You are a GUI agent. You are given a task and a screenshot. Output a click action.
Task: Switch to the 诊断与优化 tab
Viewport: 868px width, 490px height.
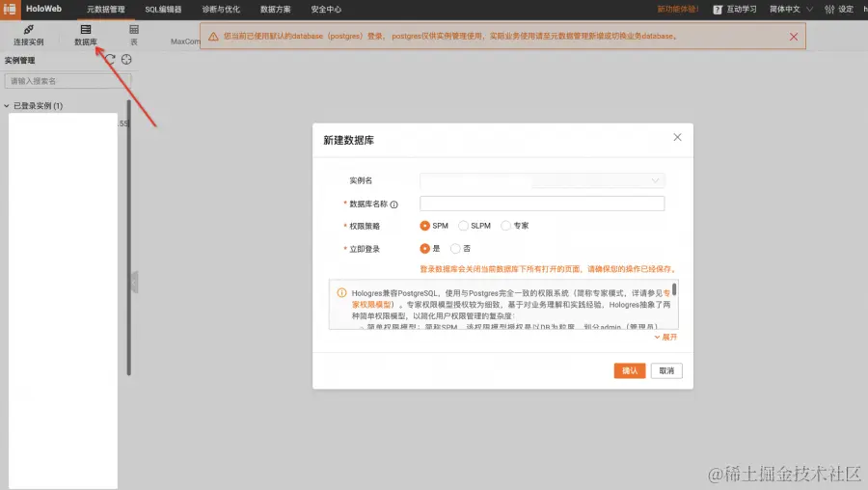pyautogui.click(x=221, y=10)
